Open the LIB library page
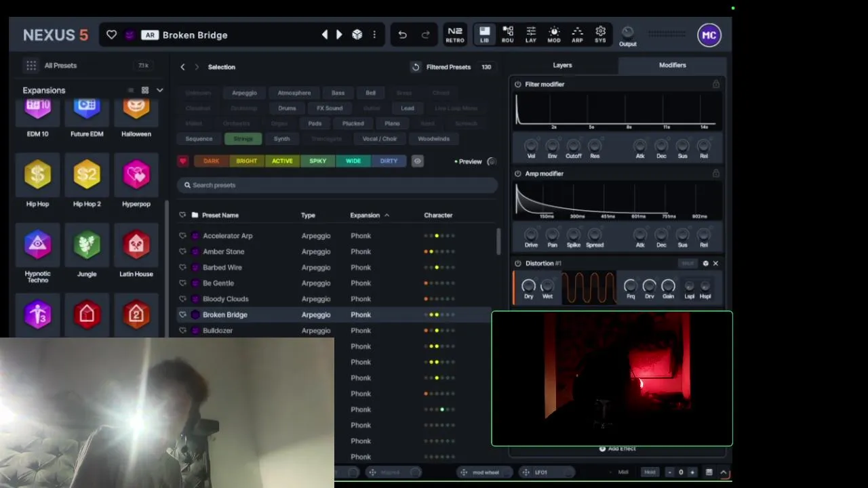The image size is (868, 488). pyautogui.click(x=484, y=35)
